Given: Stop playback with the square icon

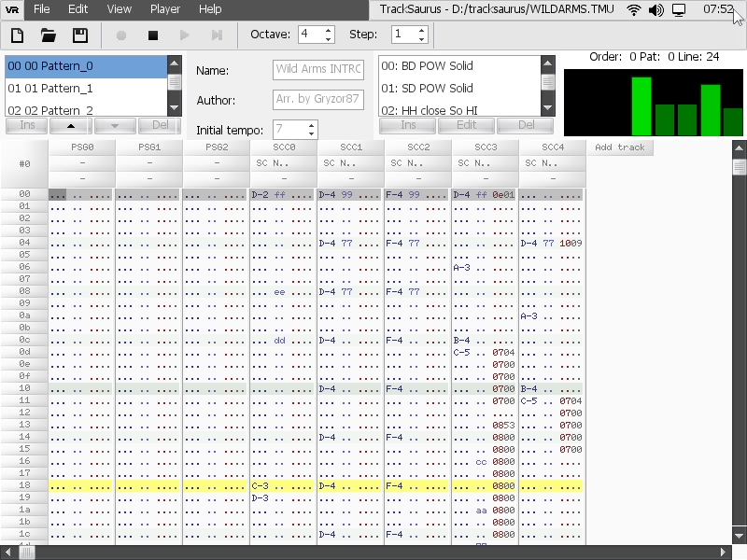Looking at the screenshot, I should [153, 35].
